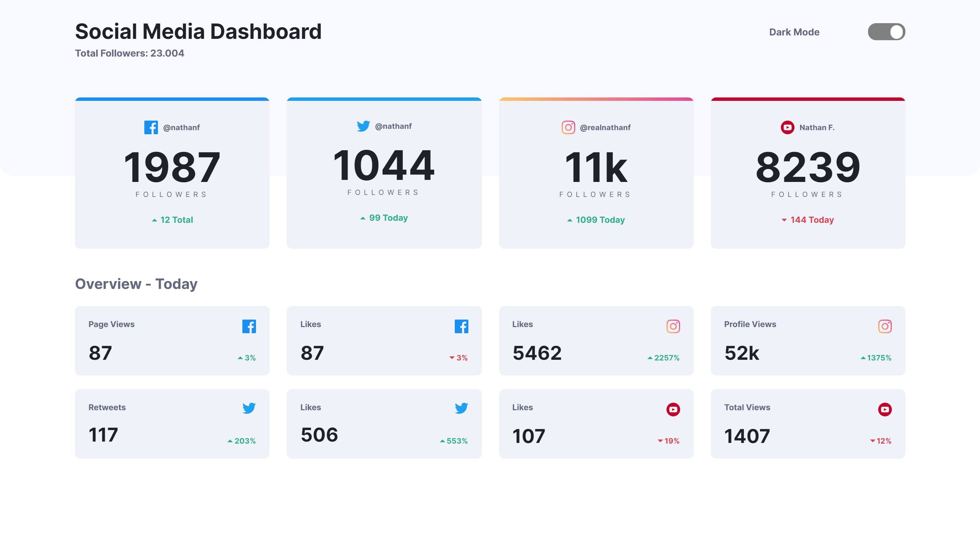Click the 1407 total views value
Image resolution: width=980 pixels, height=539 pixels.
pyautogui.click(x=747, y=436)
